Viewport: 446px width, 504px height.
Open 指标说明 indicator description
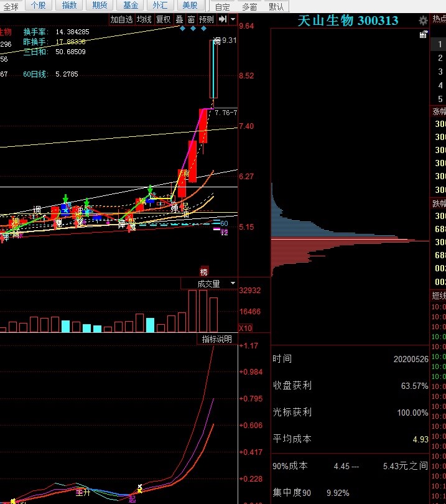tap(216, 339)
